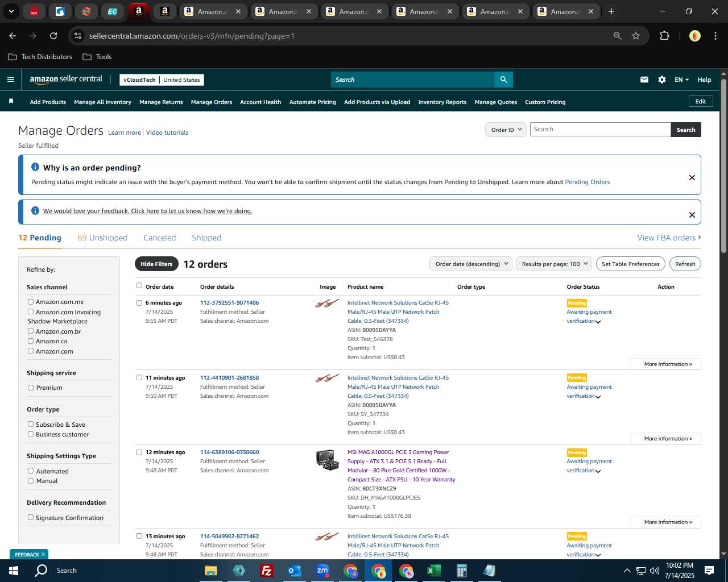Screen dimensions: 728x582
Task: Open the browser zoom magnifier icon
Action: click(x=617, y=36)
